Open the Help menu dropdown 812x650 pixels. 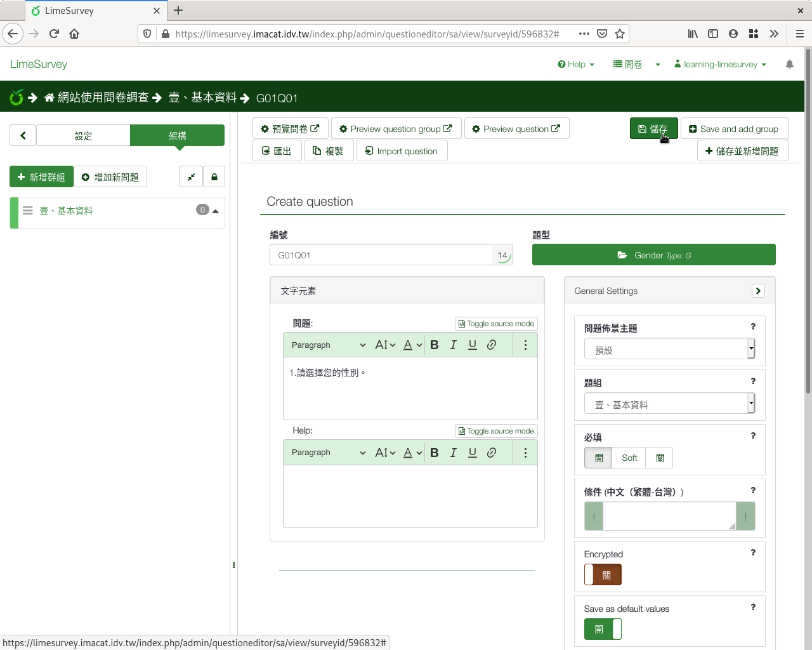(x=576, y=64)
